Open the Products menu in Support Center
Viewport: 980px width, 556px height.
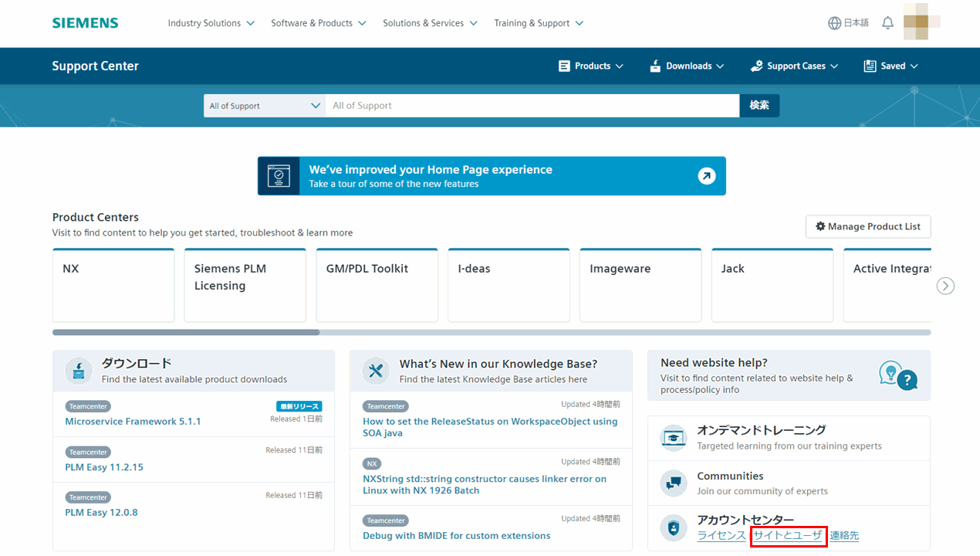coord(591,66)
